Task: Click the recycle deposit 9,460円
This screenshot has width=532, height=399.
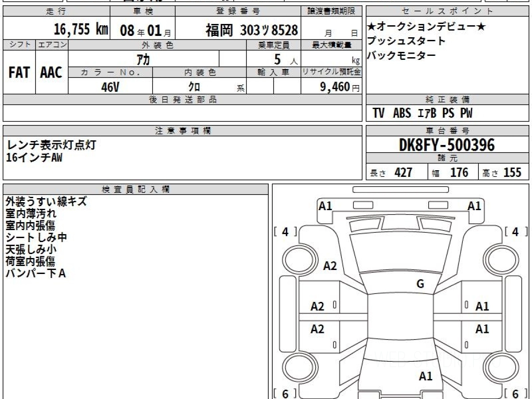Action: (x=340, y=87)
